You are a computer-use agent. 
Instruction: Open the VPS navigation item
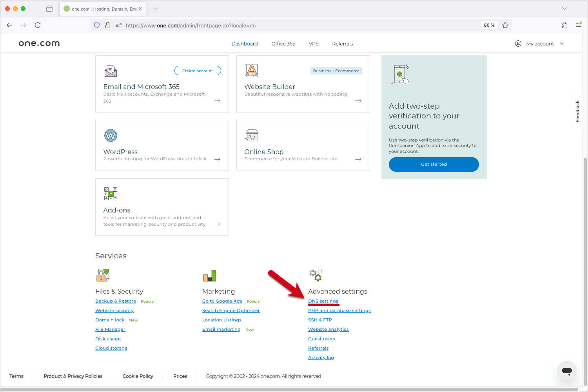(x=314, y=44)
